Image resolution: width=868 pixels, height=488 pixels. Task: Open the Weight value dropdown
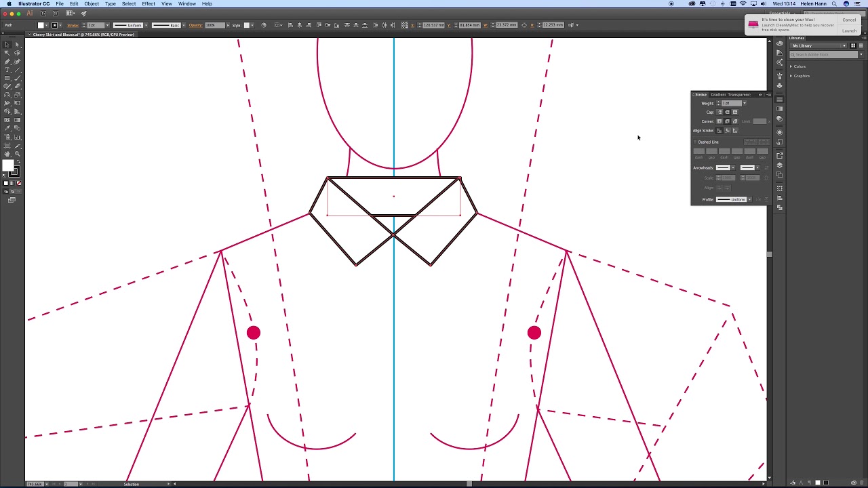point(745,103)
